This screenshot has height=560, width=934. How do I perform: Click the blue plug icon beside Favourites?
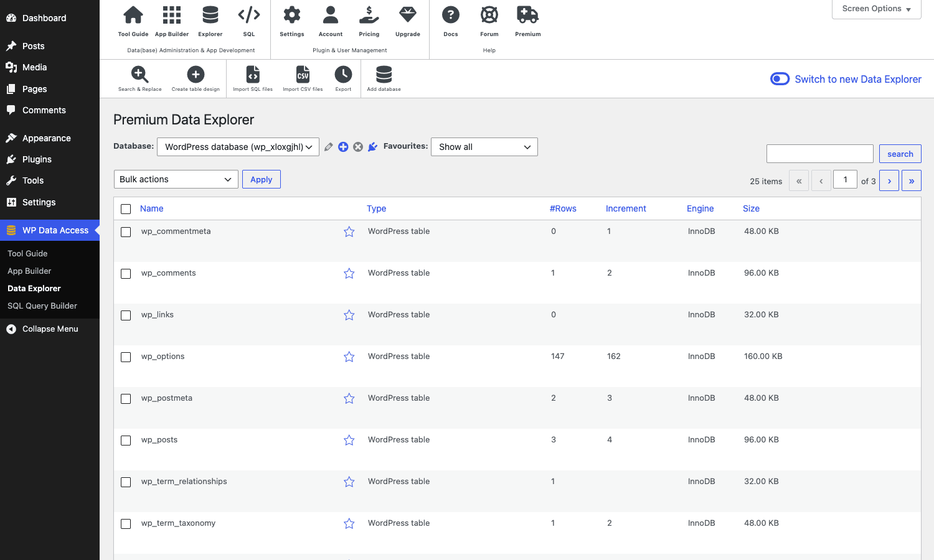373,147
